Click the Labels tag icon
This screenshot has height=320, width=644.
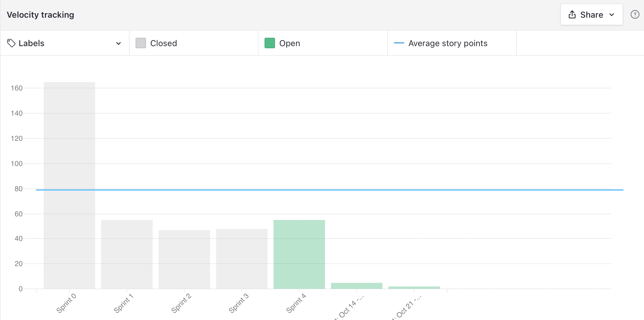coord(11,43)
